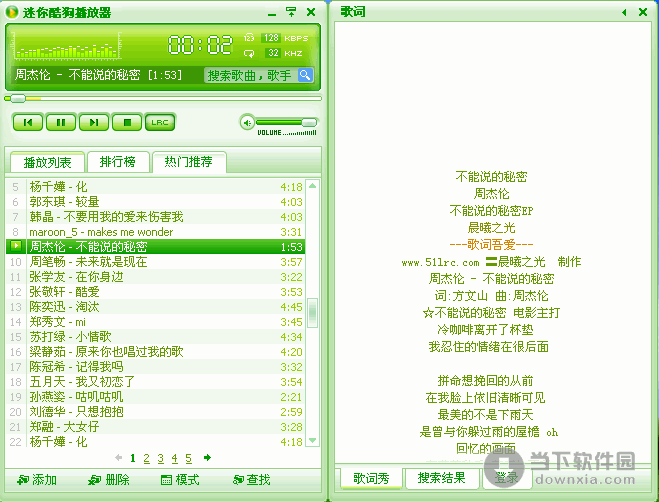Viewport: 659px width, 502px height.
Task: Click the 搜索歌曲,歌手 search field
Action: coord(249,75)
